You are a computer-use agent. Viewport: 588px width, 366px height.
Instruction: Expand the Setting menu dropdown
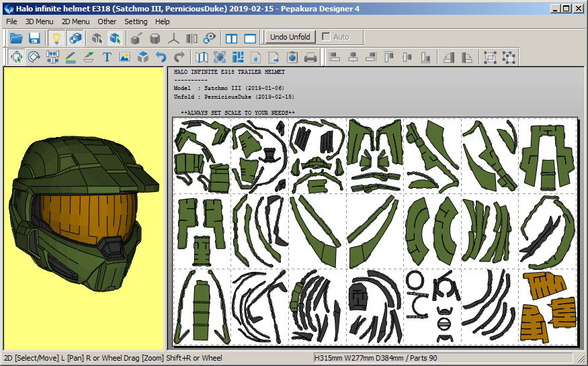[136, 21]
